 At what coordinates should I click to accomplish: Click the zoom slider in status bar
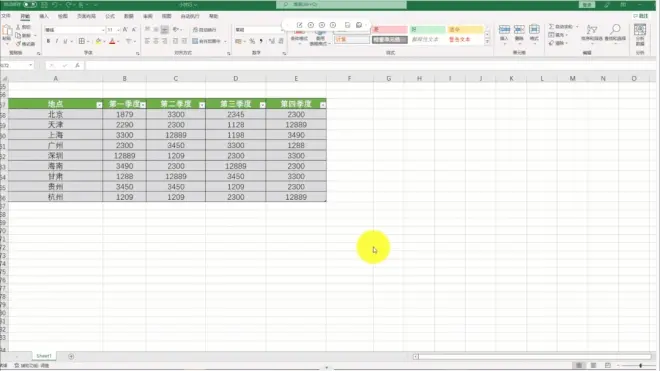(640, 366)
